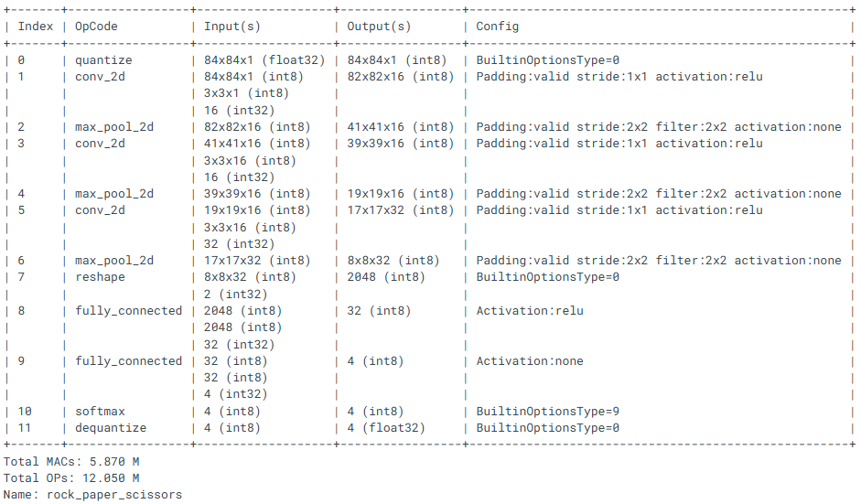Click the 17x17x32 (int8) output cell
861x504 pixels.
coord(400,210)
